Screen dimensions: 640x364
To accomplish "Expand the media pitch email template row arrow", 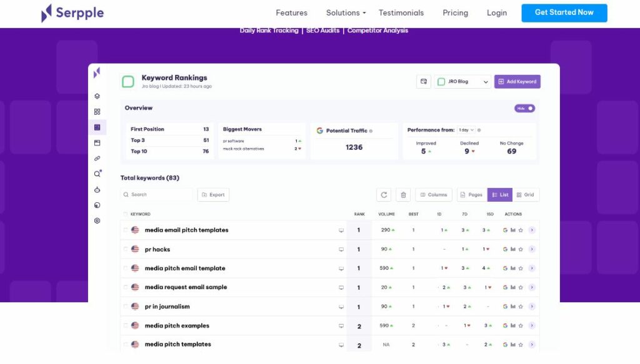I will pyautogui.click(x=532, y=268).
